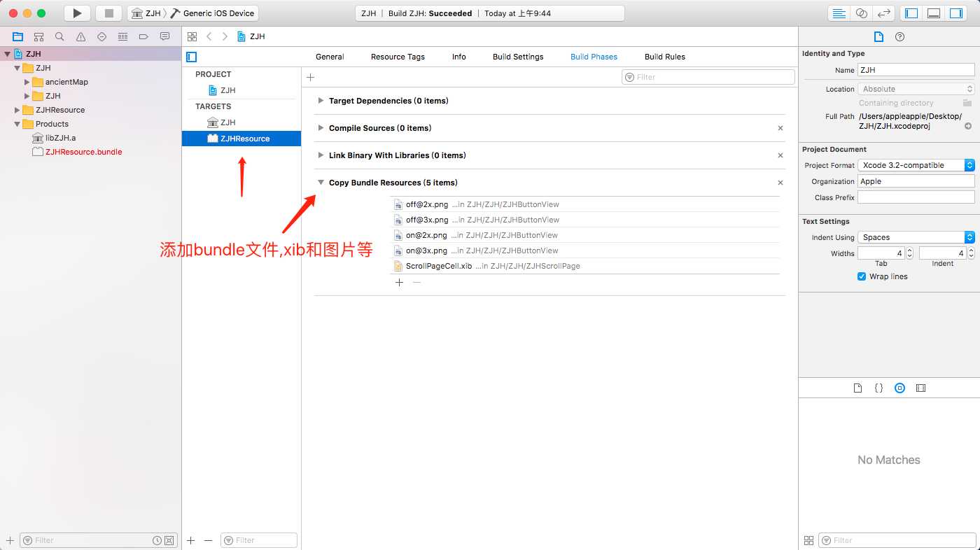Open the report navigator speech bubble icon
The image size is (980, 550).
pyautogui.click(x=164, y=36)
